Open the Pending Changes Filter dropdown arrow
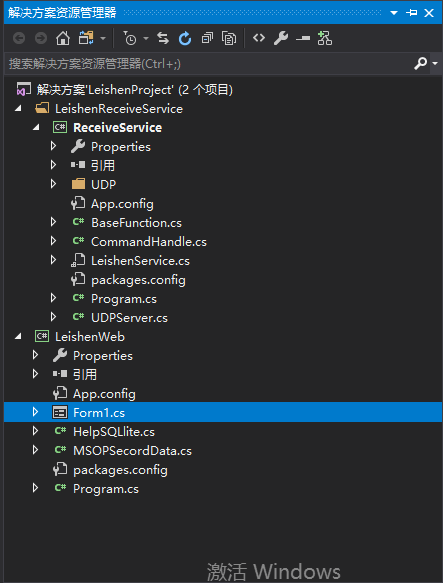The image size is (443, 583). click(146, 38)
